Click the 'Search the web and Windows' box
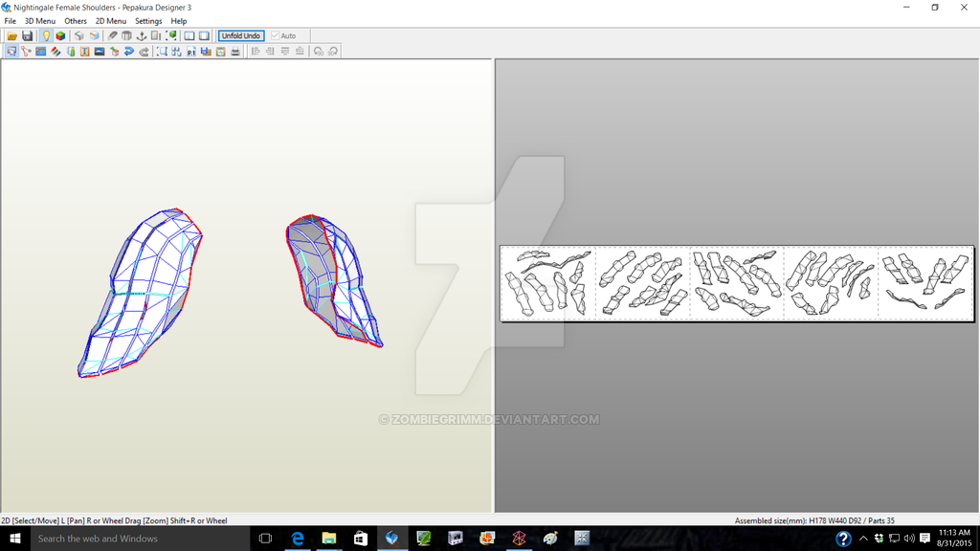 pyautogui.click(x=140, y=539)
